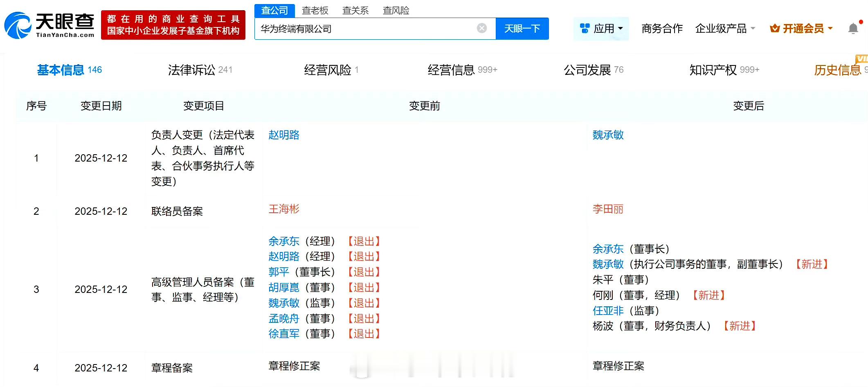This screenshot has height=387, width=868.
Task: Select 章程备案 change item cell
Action: (x=172, y=368)
